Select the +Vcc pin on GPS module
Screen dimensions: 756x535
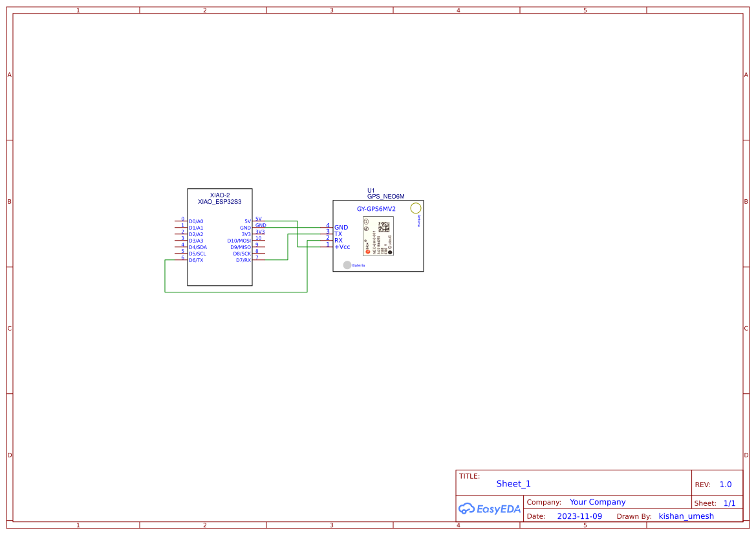tap(342, 246)
